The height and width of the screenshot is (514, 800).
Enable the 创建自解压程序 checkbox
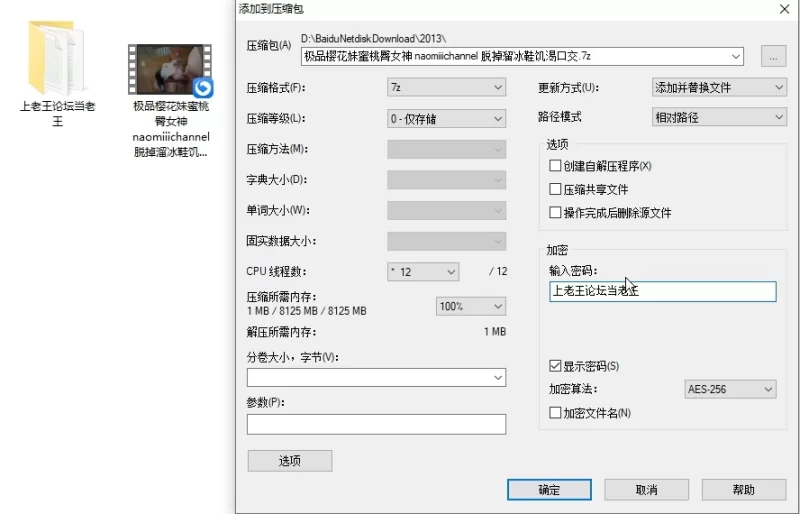(x=556, y=166)
